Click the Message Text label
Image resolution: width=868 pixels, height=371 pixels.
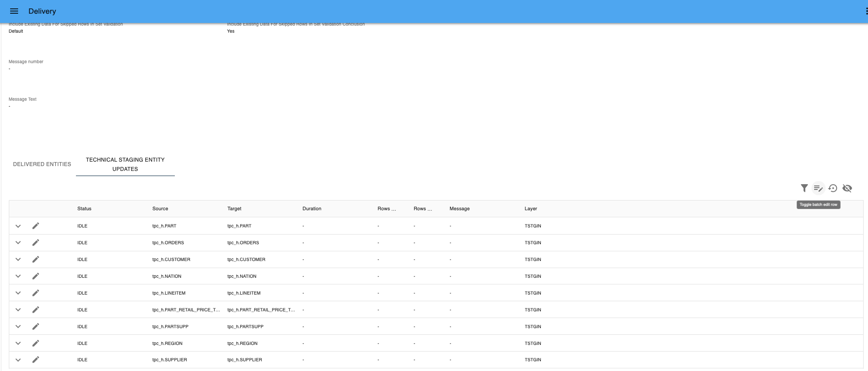[23, 99]
